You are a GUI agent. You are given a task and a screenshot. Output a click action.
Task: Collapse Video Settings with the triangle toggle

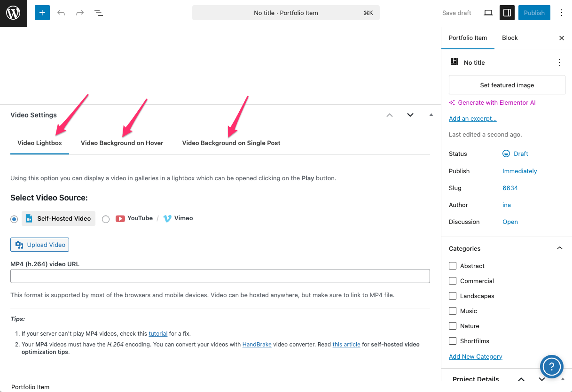coord(431,115)
